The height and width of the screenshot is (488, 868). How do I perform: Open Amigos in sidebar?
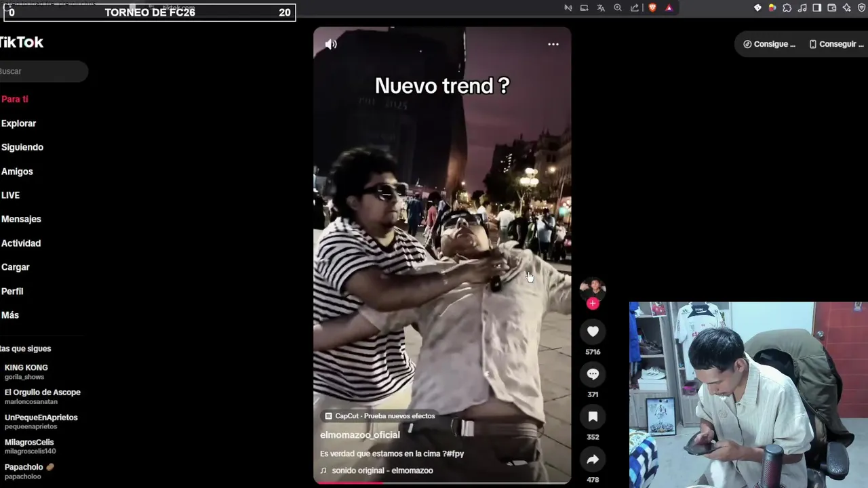[16, 171]
